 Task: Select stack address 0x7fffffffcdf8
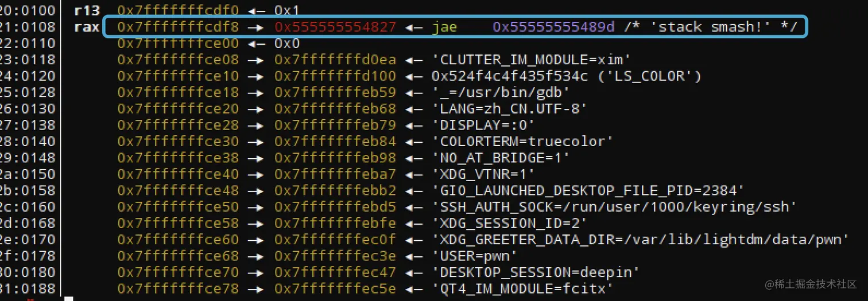coord(178,27)
